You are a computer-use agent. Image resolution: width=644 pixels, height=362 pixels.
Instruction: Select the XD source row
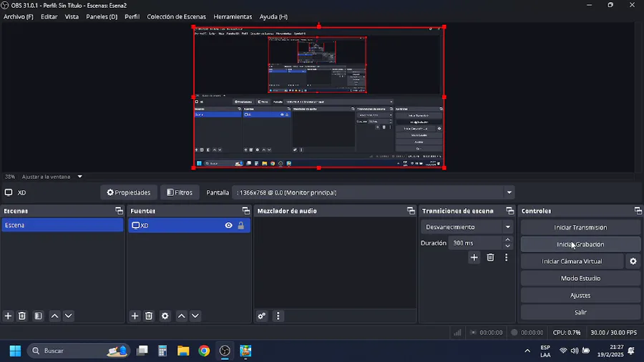(x=189, y=225)
